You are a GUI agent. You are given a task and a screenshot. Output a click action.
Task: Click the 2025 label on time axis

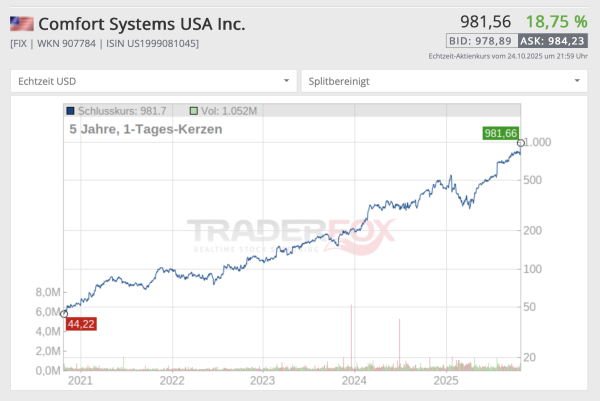(445, 380)
